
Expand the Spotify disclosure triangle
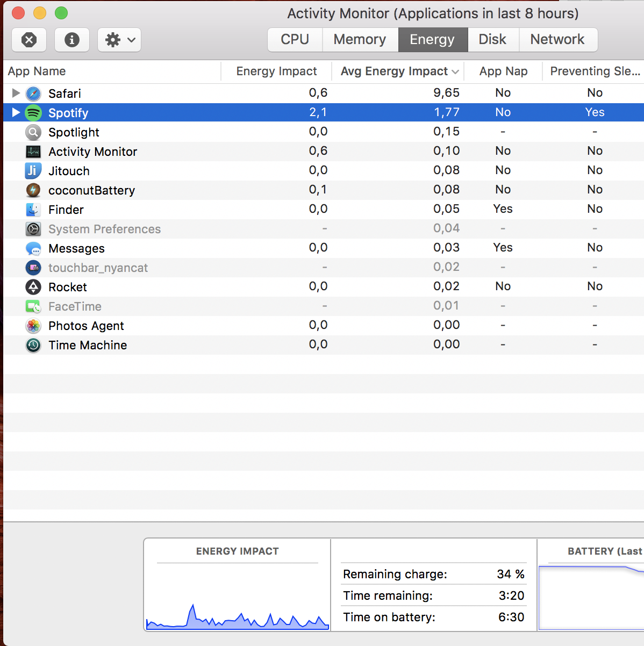(x=16, y=112)
